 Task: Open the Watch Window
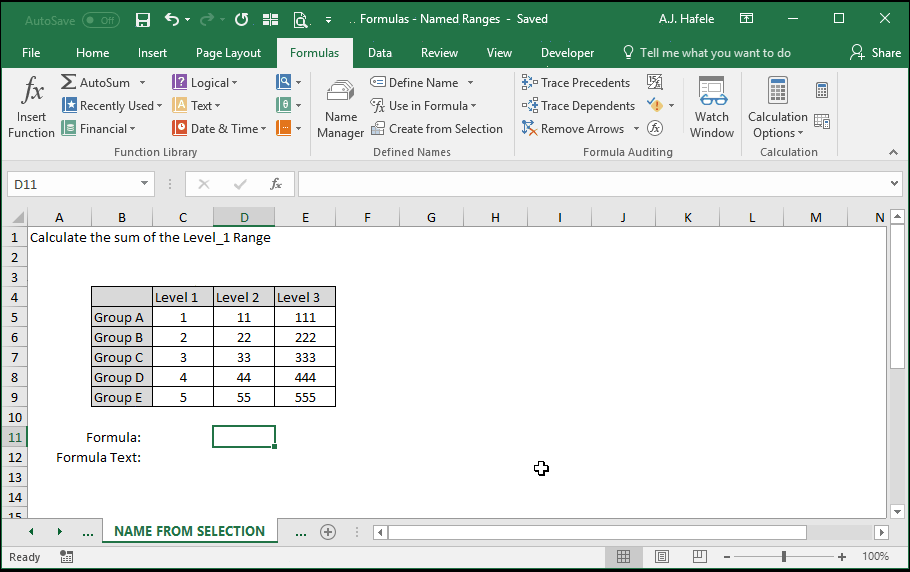(712, 109)
